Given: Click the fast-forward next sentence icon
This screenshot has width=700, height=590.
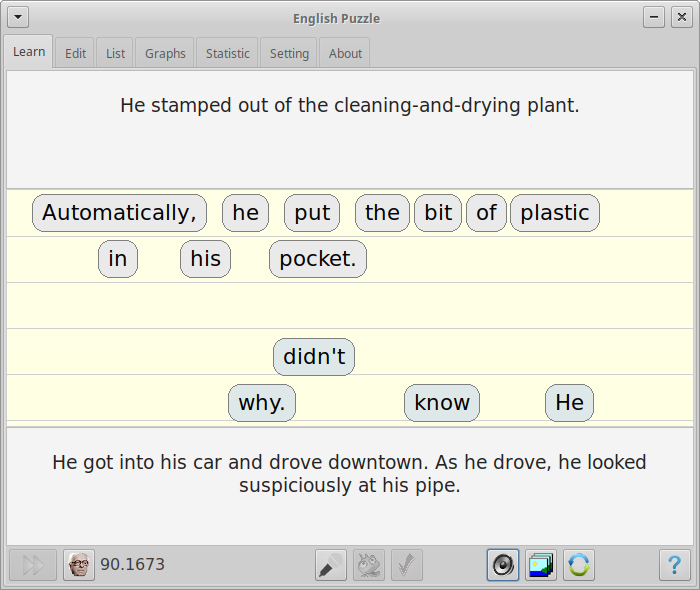Looking at the screenshot, I should (x=33, y=565).
